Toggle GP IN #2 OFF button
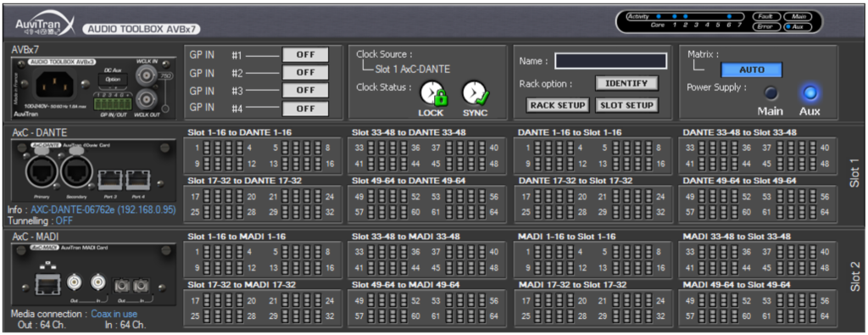Image resolution: width=868 pixels, height=335 pixels. [x=305, y=73]
